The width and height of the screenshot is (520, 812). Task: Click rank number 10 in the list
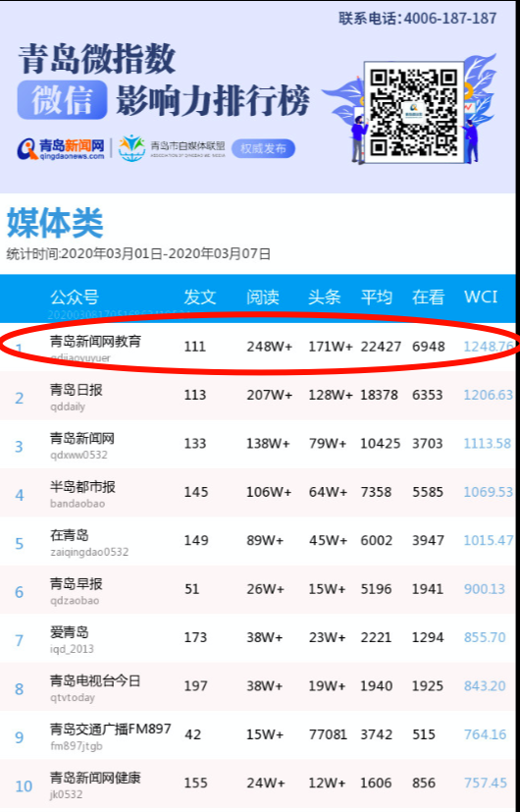click(24, 786)
